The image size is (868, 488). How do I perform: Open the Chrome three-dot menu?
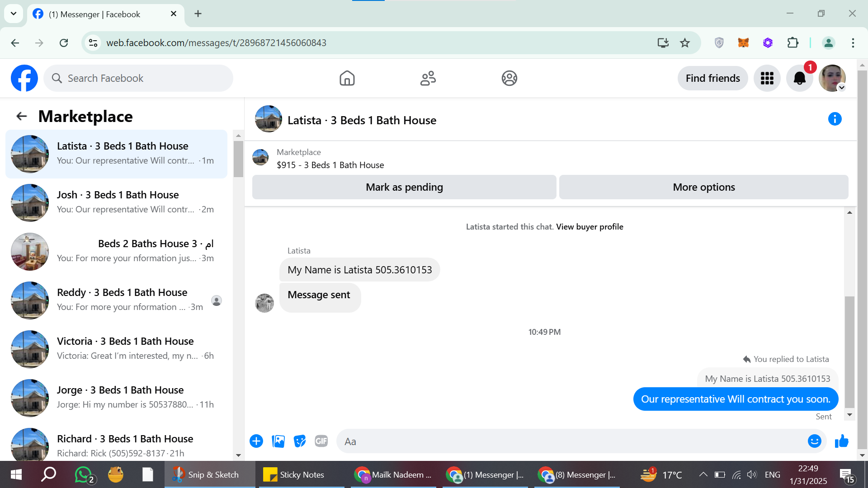coord(853,43)
